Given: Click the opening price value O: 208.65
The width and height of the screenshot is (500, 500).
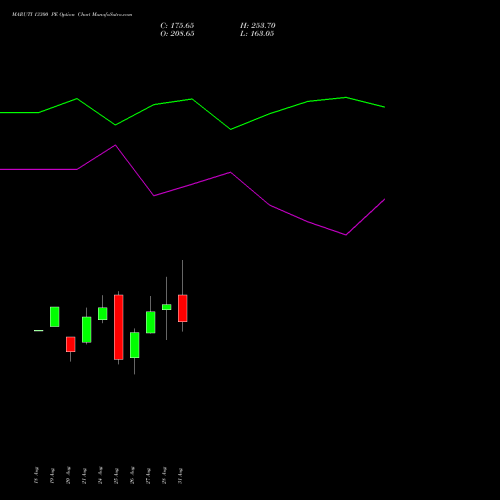Looking at the screenshot, I should (177, 34).
